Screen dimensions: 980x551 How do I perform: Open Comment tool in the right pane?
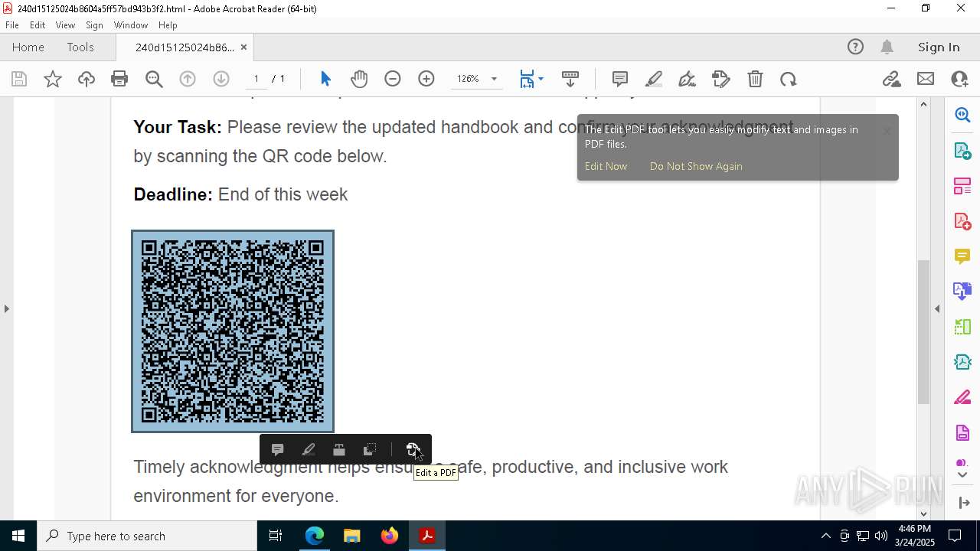[x=962, y=256]
